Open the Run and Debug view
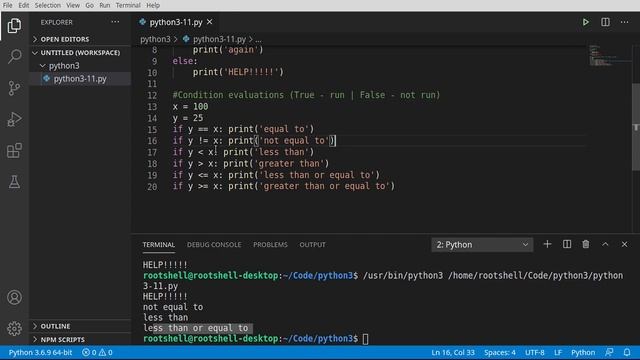This screenshot has width=640, height=360. click(x=14, y=119)
